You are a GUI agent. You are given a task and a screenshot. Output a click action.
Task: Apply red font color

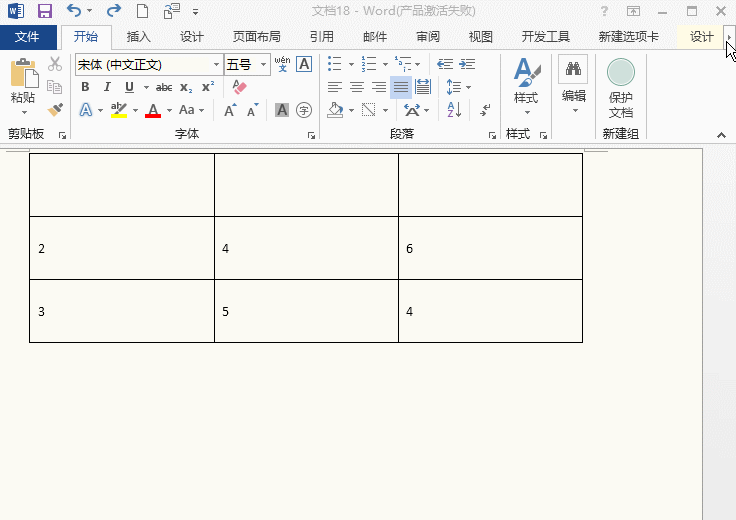pos(153,110)
